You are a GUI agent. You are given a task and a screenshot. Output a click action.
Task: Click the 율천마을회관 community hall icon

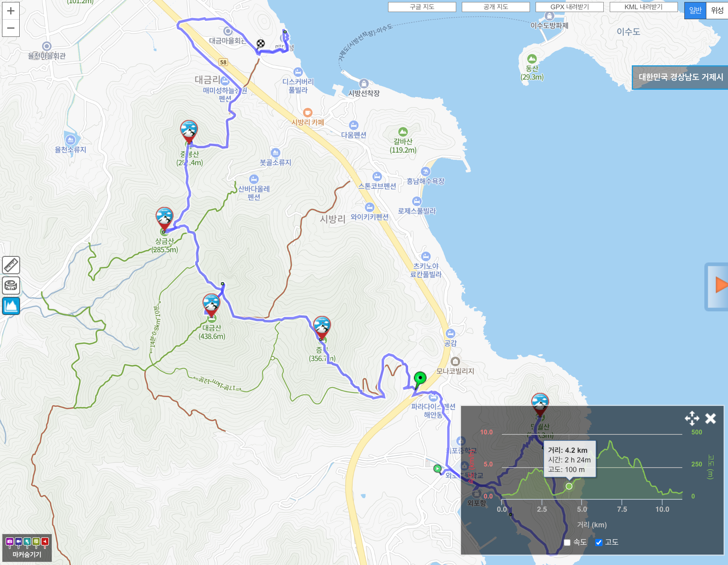tap(47, 46)
